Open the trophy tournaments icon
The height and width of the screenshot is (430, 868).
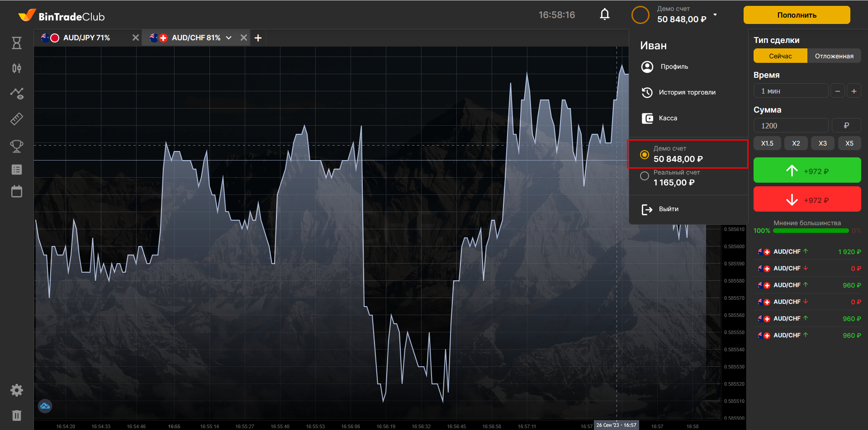pos(17,146)
